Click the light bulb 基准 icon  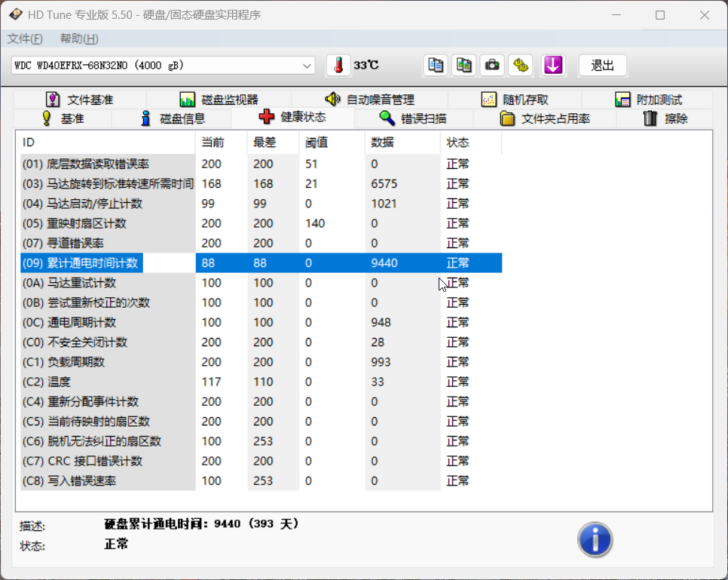(47, 118)
